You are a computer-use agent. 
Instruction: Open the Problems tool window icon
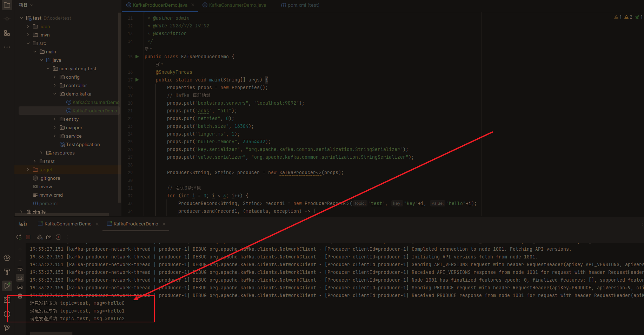pos(7,314)
